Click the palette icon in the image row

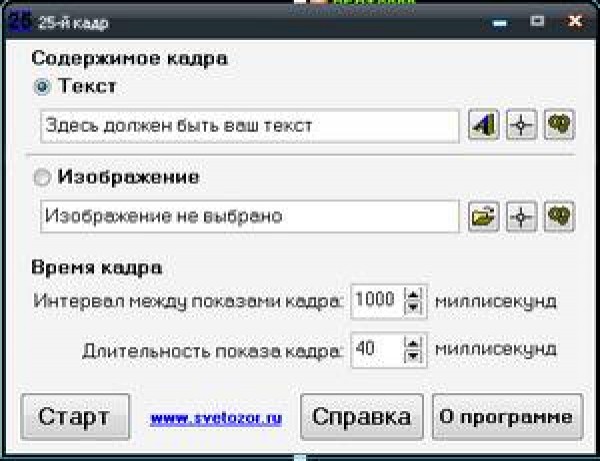point(559,217)
